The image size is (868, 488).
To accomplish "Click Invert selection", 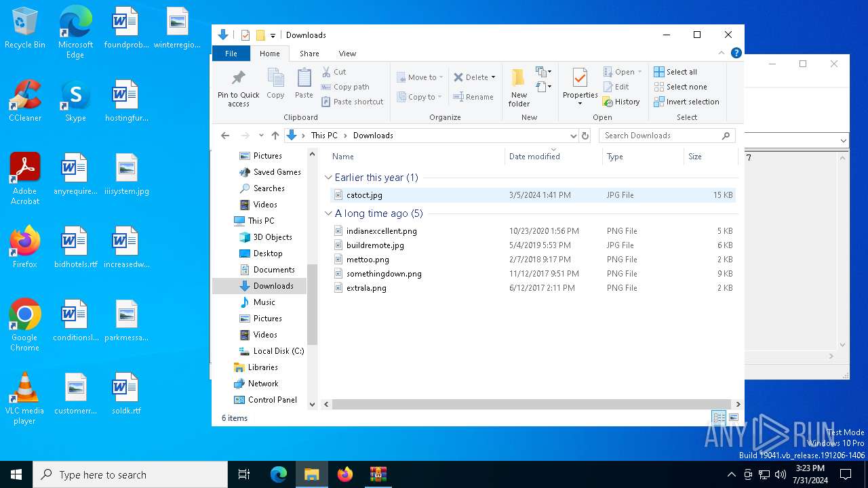I will point(686,102).
